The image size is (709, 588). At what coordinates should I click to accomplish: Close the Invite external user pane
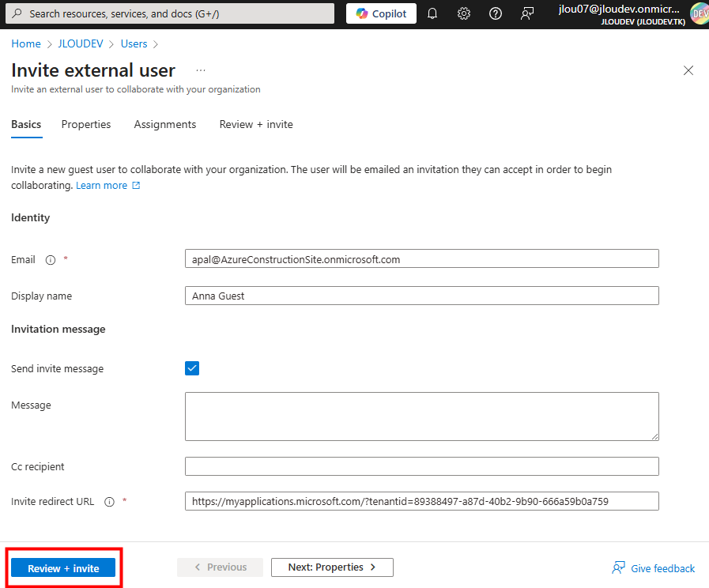click(x=688, y=70)
